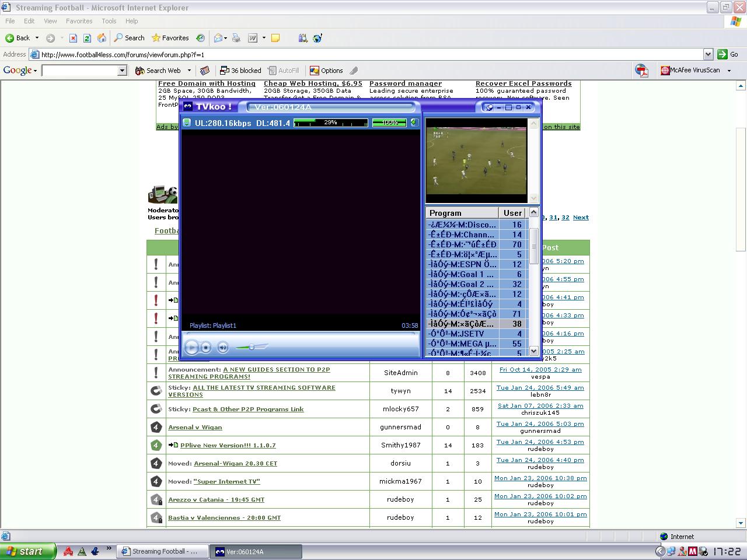
Task: Open the Favorites star button
Action: click(170, 38)
